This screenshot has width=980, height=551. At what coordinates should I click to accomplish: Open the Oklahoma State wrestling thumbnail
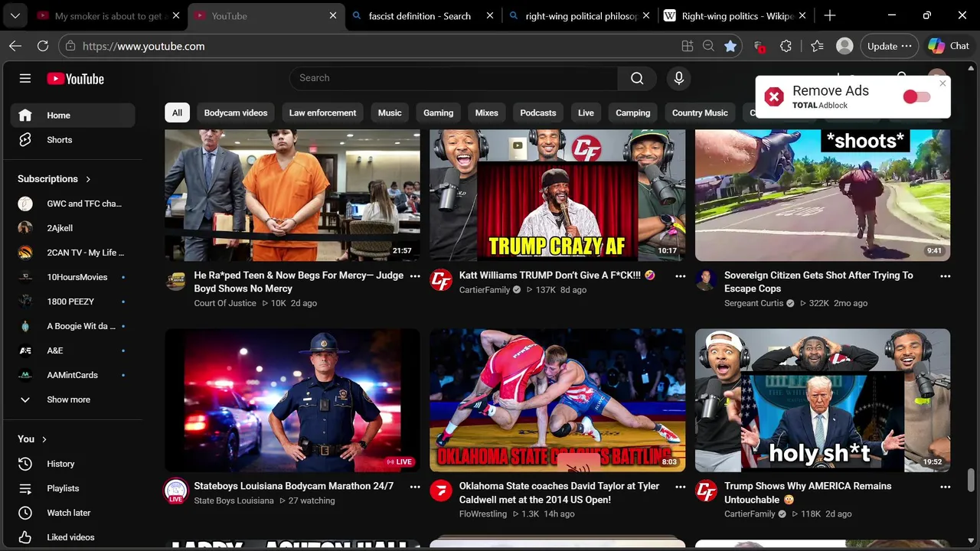pyautogui.click(x=557, y=400)
